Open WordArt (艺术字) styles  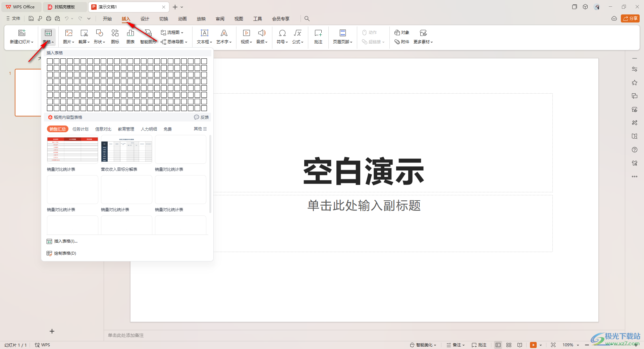pyautogui.click(x=224, y=37)
